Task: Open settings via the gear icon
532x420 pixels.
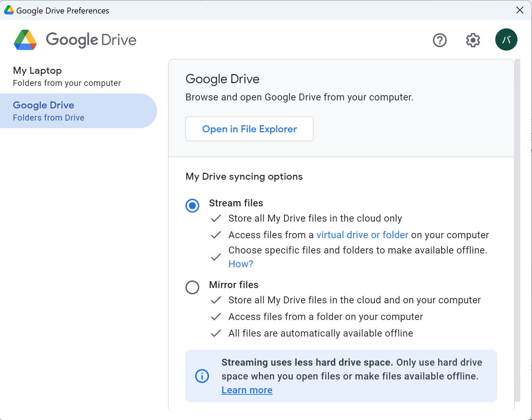Action: tap(473, 40)
